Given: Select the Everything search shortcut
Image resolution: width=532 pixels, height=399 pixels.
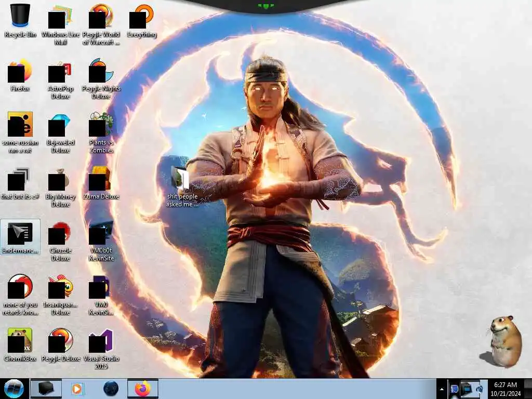Looking at the screenshot, I should coord(141,21).
